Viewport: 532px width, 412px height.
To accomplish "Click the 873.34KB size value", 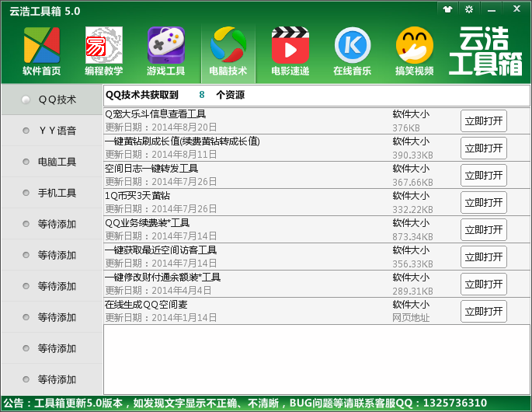I will [412, 237].
